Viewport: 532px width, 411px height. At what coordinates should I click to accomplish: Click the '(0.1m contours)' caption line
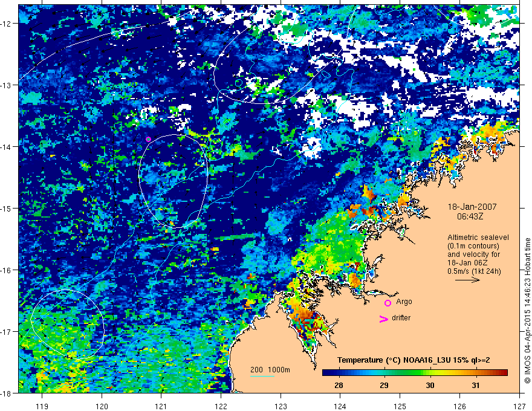click(x=473, y=246)
